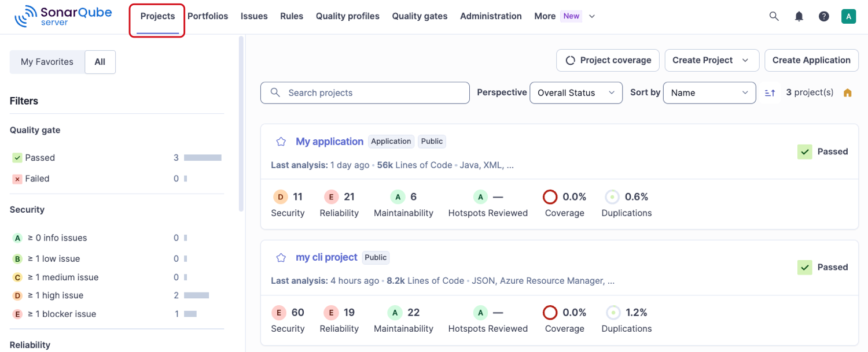Viewport: 868px width, 352px height.
Task: Click the 56k Lines of Code text
Action: (414, 165)
